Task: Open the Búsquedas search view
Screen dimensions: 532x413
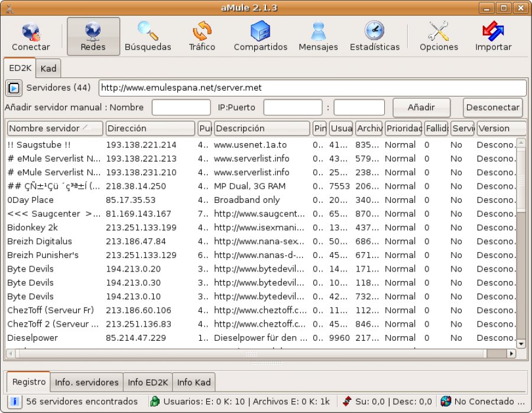Action: coord(148,36)
